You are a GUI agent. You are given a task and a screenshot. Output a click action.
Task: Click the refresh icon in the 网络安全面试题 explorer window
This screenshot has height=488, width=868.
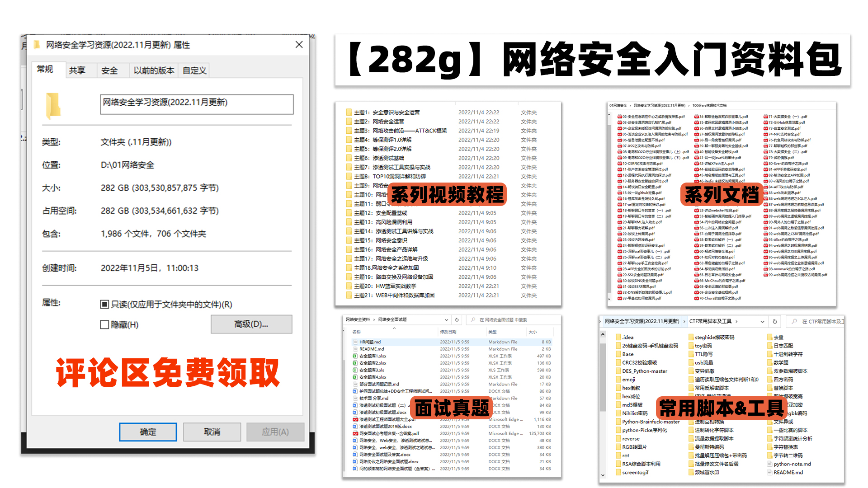coord(457,319)
